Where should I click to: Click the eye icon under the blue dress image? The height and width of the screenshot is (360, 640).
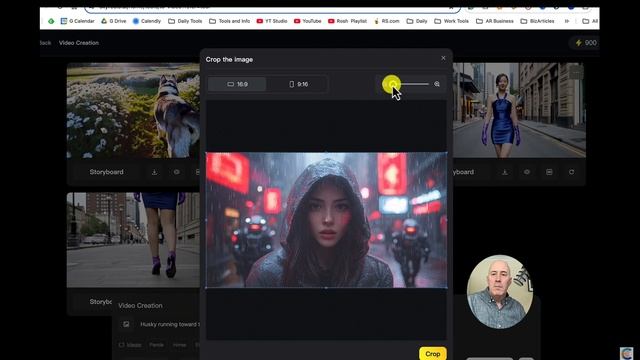pos(527,172)
